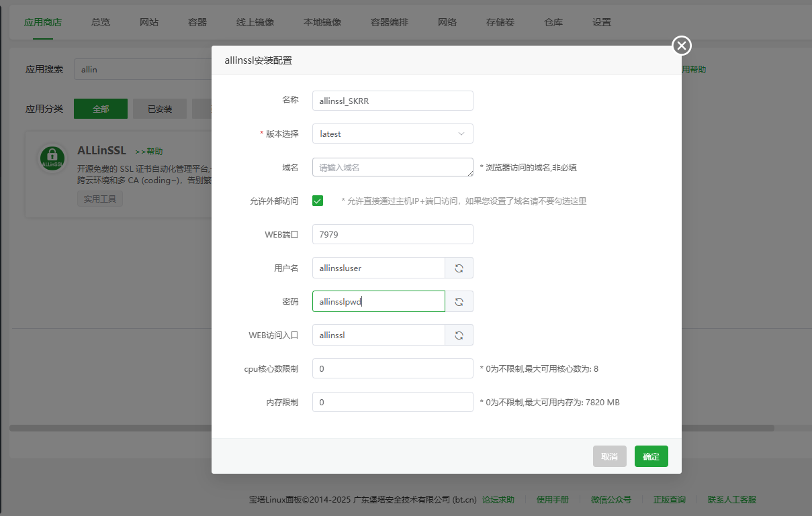Focus the 内存限制 input field

[393, 402]
